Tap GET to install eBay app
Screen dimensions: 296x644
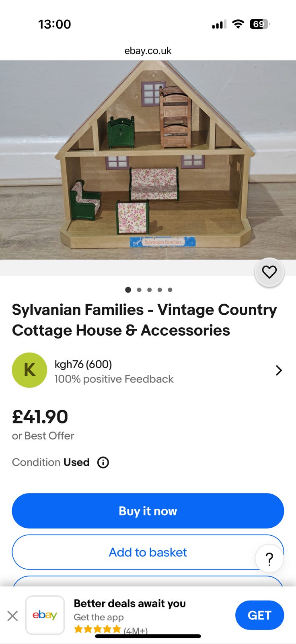[x=259, y=615]
